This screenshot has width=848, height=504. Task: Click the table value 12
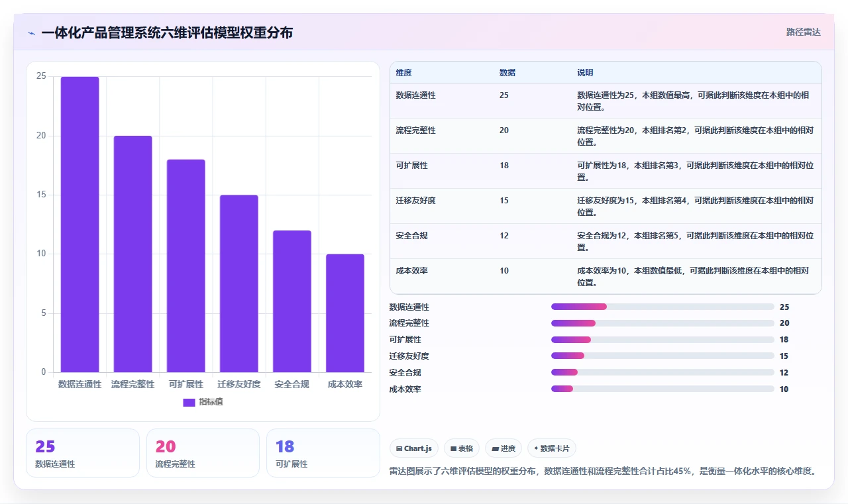click(x=504, y=235)
